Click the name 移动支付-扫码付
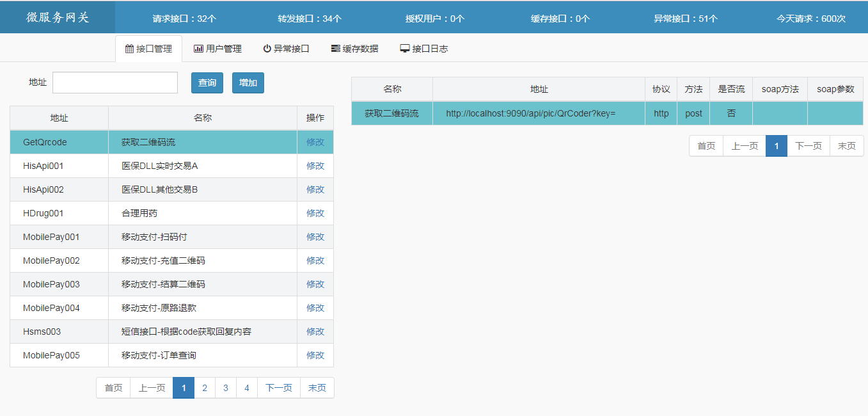Viewport: 868px width, 416px height. tap(154, 237)
